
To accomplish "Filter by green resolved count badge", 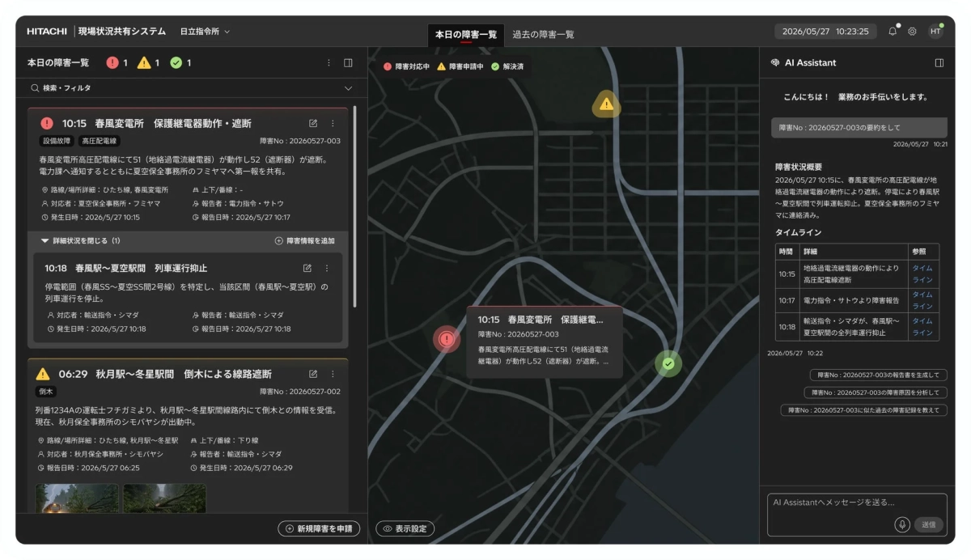I will point(180,62).
